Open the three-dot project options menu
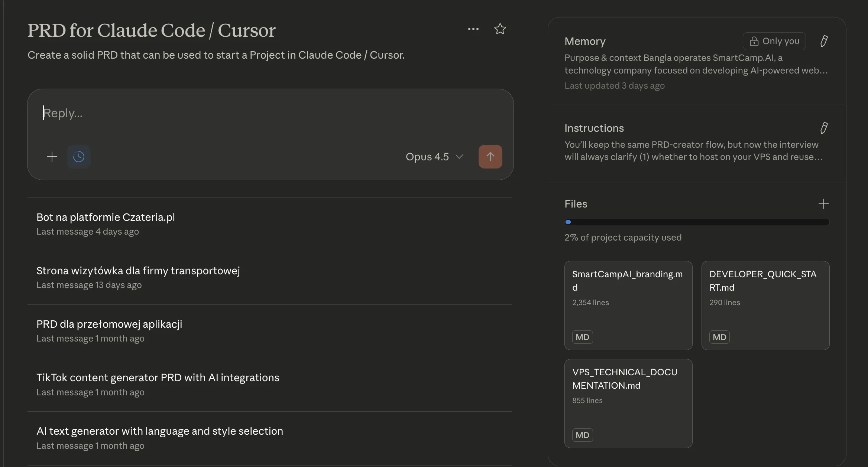The height and width of the screenshot is (467, 868). [x=473, y=29]
